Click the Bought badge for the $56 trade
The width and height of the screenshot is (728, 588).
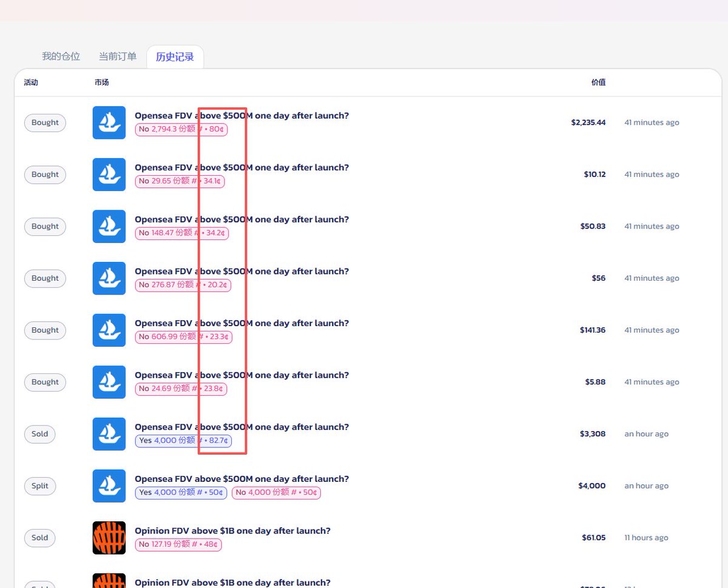[x=45, y=278]
